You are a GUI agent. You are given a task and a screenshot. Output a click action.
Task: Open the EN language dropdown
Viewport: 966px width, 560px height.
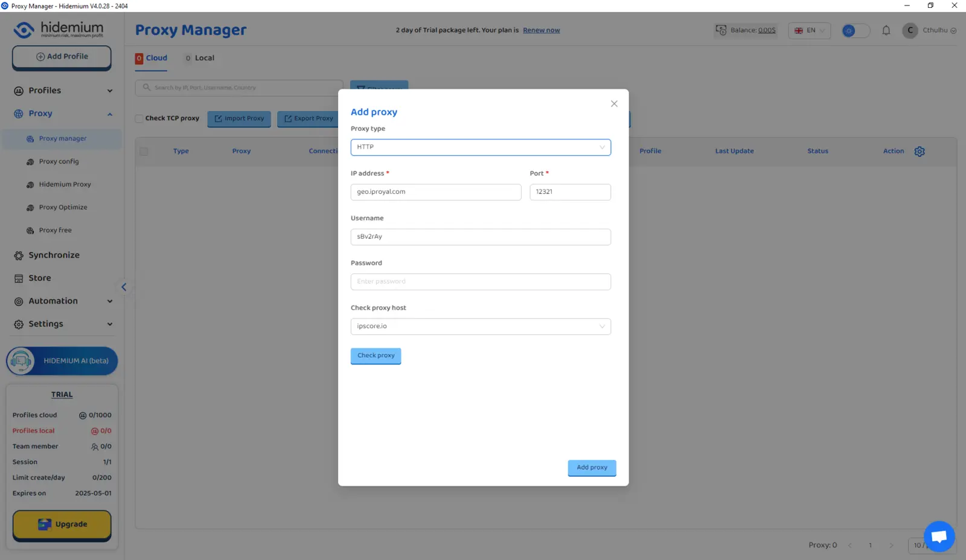pyautogui.click(x=810, y=30)
